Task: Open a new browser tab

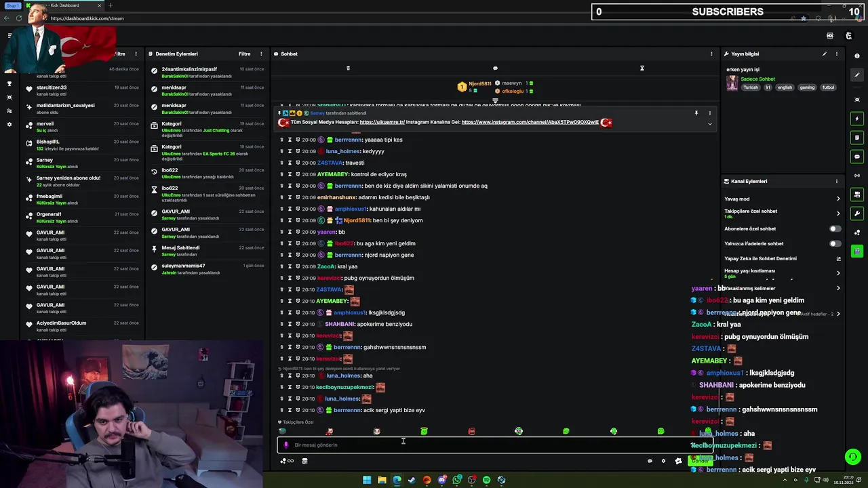Action: [111, 5]
